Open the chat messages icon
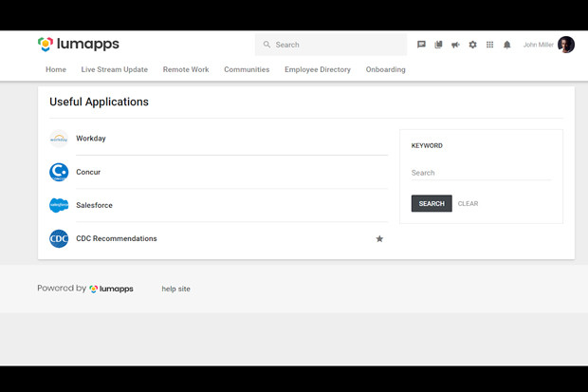This screenshot has width=588, height=392. [421, 45]
